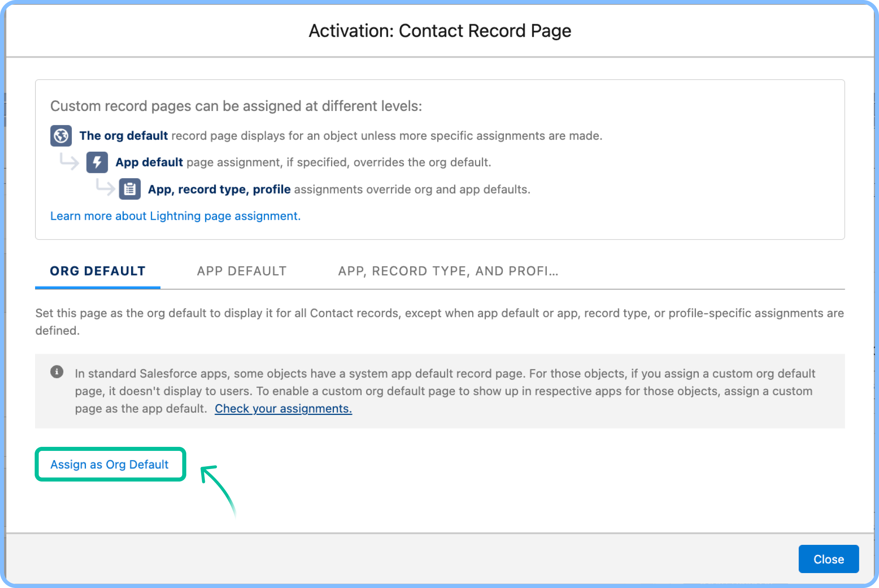Switch to the ORG DEFAULT tab

(x=97, y=271)
